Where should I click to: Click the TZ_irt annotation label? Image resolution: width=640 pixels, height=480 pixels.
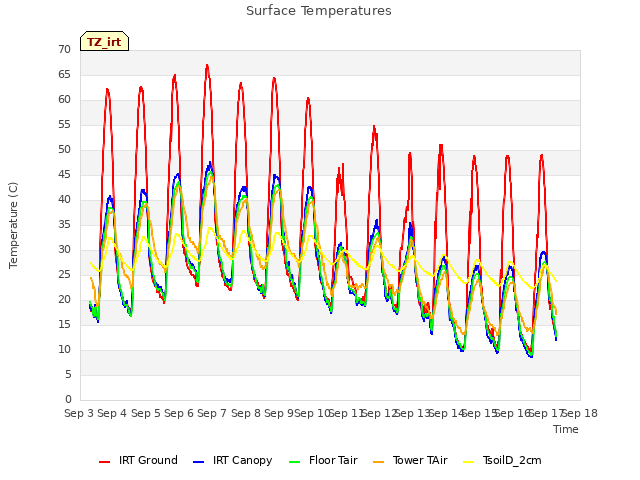[104, 42]
